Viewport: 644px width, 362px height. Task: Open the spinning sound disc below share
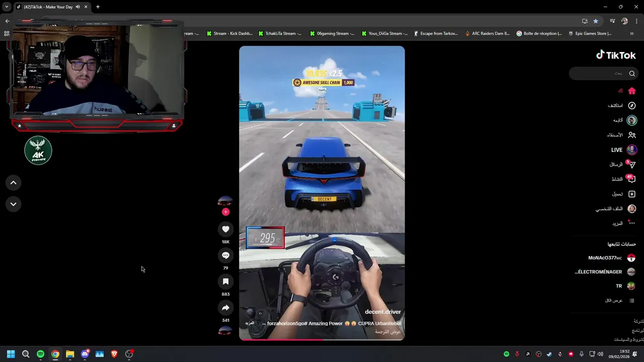[x=225, y=331]
